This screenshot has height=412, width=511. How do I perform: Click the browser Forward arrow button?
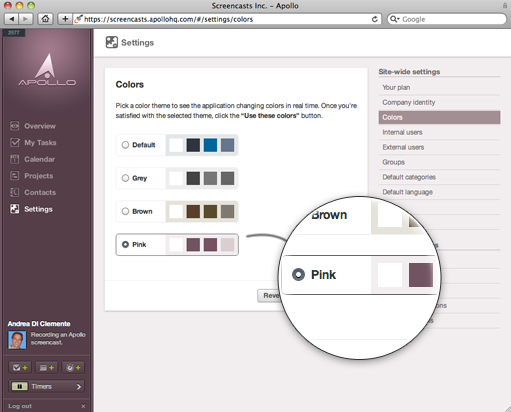coord(25,19)
